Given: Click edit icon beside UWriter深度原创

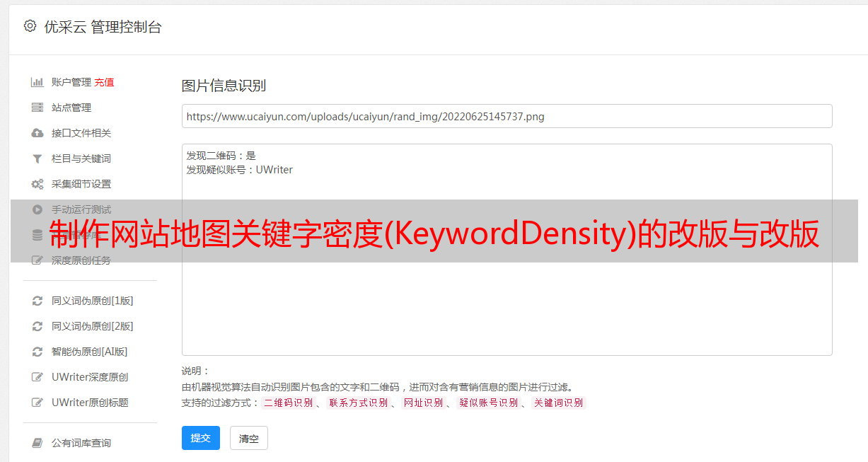Looking at the screenshot, I should (x=37, y=377).
